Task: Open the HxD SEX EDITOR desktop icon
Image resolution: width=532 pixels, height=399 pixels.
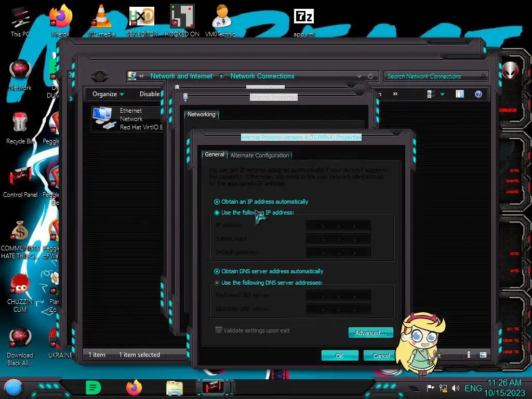Action: [141, 21]
